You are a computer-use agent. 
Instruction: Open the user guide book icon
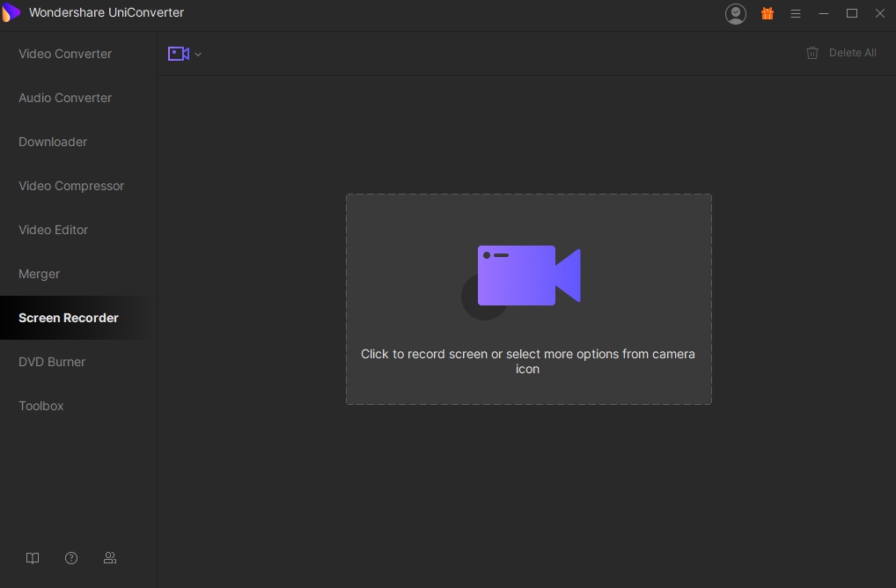point(33,558)
